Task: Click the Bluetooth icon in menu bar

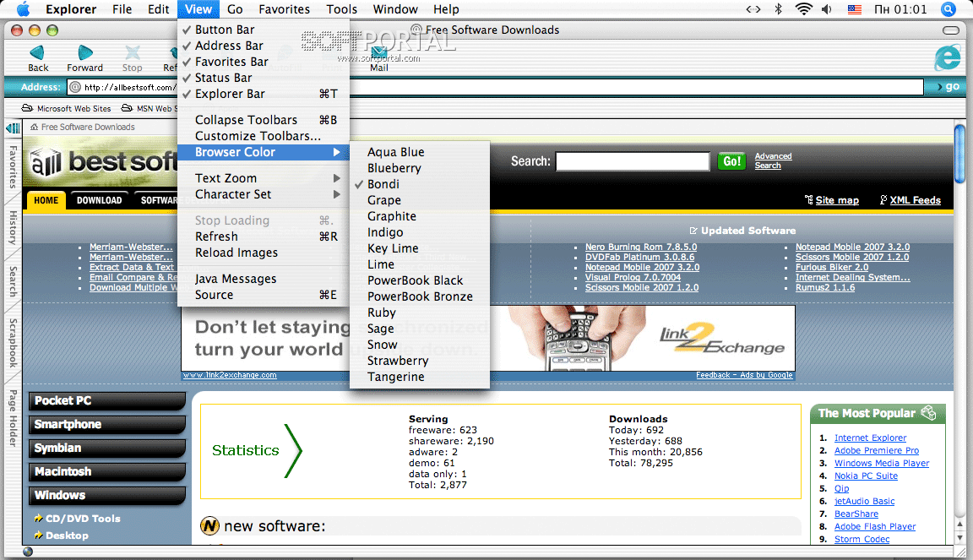Action: [778, 9]
